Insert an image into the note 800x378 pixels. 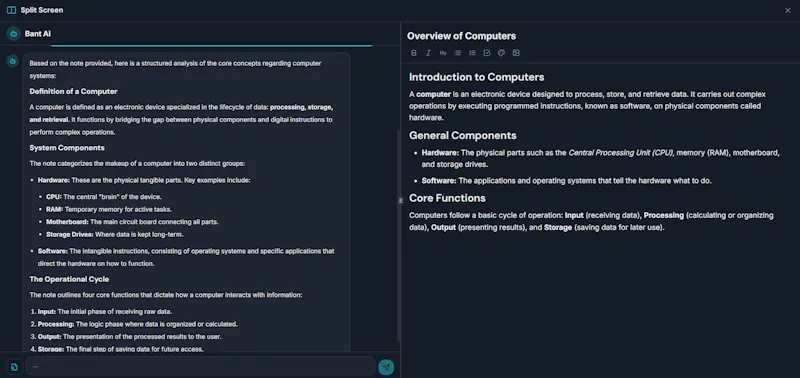click(516, 53)
